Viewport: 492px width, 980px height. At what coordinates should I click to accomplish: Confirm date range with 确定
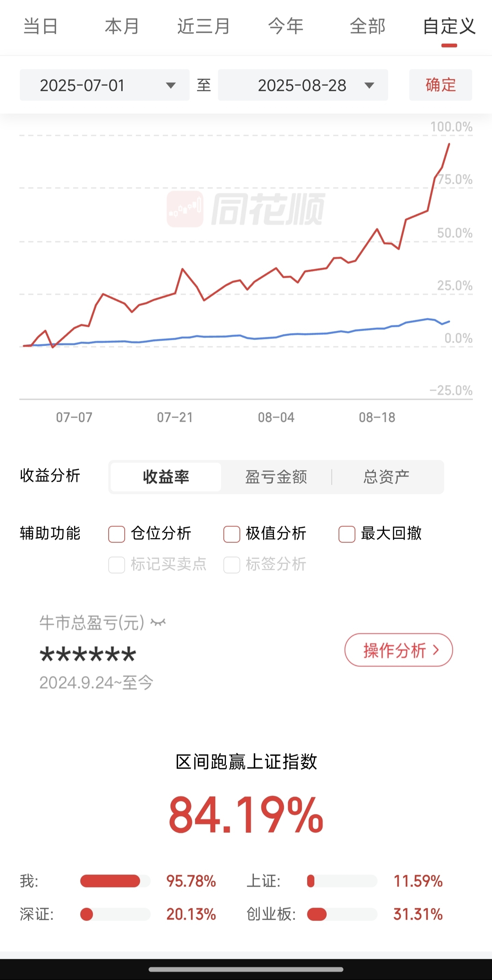(441, 85)
